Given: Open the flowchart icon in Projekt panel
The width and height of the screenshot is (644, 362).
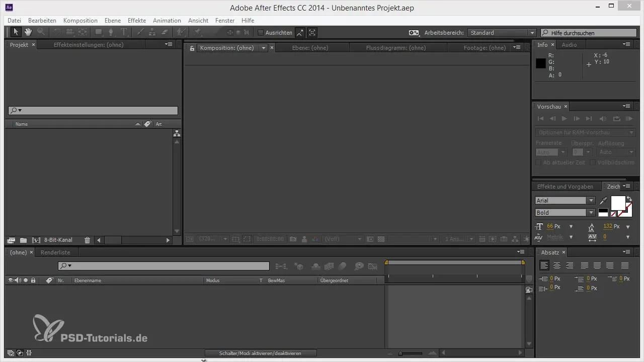Looking at the screenshot, I should pos(177,134).
